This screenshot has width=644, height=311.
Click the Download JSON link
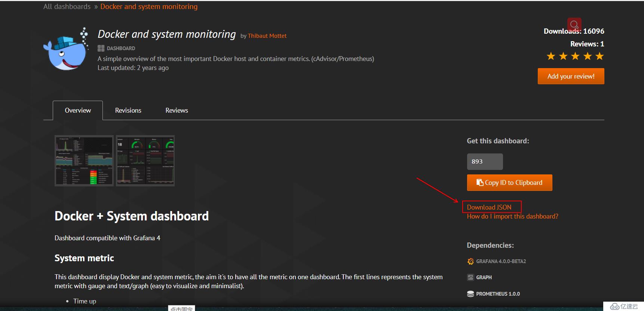click(x=489, y=207)
